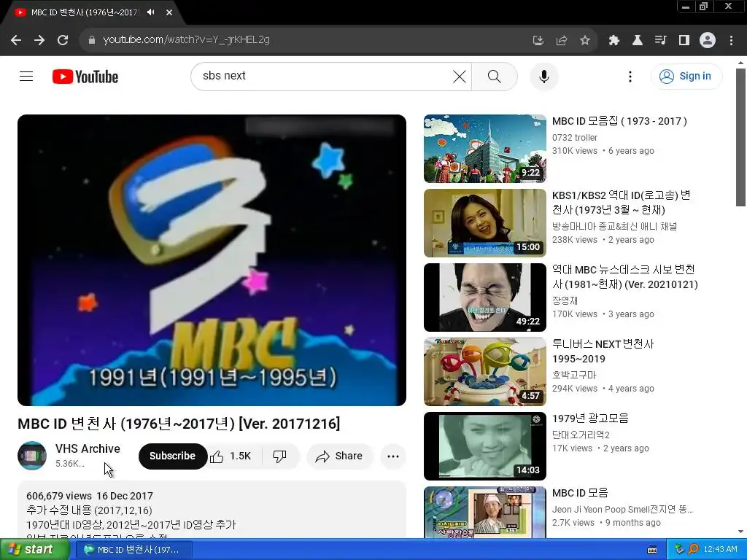The height and width of the screenshot is (560, 747).
Task: Share the video
Action: 338,456
